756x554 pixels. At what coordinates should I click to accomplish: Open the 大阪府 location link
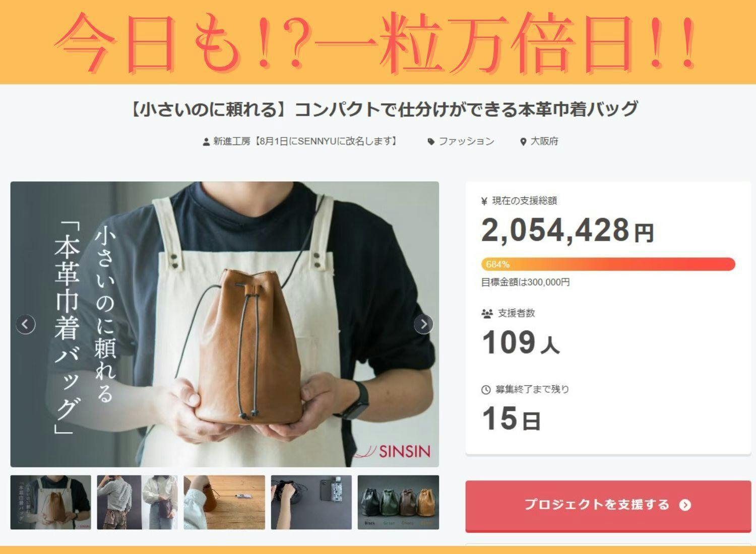[544, 142]
